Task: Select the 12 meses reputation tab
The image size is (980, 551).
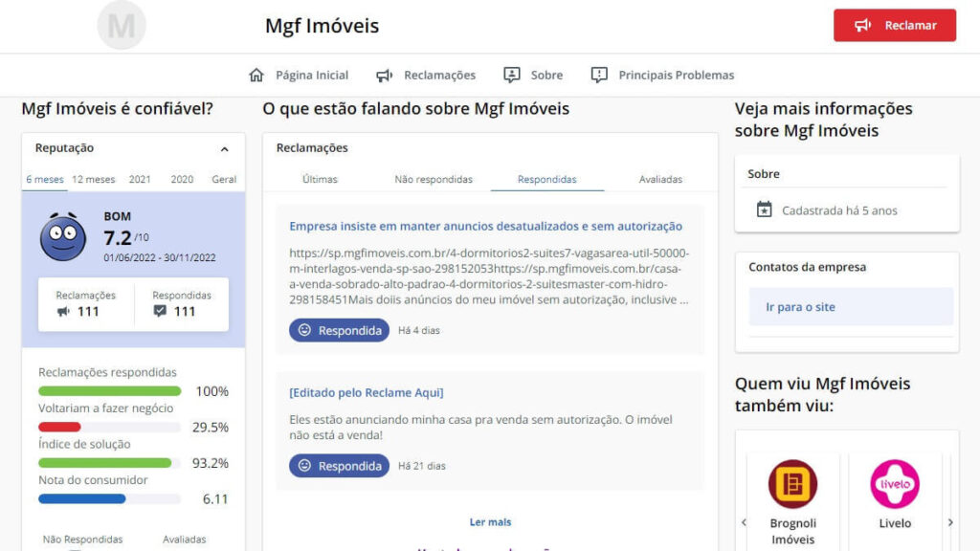Action: click(x=93, y=179)
